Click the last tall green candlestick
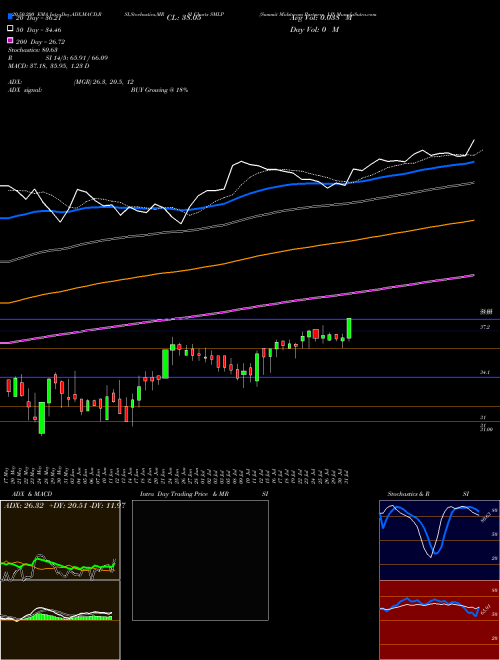This screenshot has width=500, height=660. 349,329
